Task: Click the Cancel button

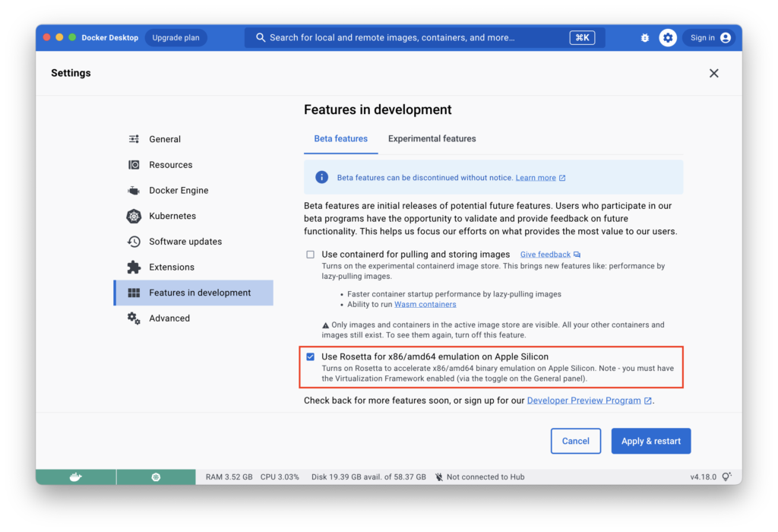Action: tap(576, 441)
